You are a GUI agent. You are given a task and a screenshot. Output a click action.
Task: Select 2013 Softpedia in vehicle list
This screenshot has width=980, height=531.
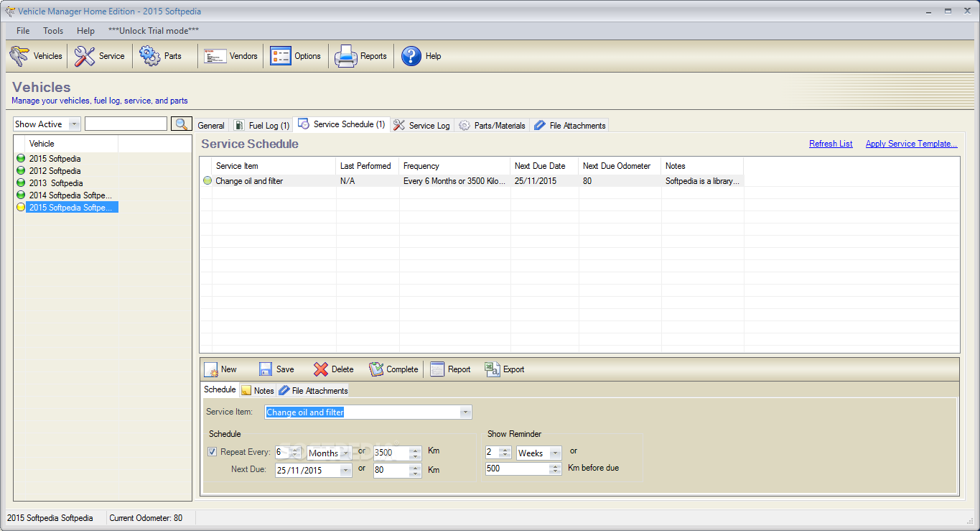click(x=56, y=183)
